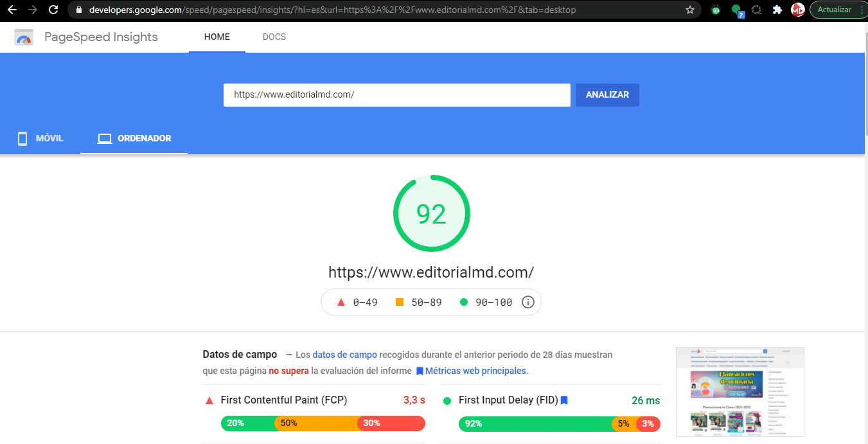Click the datos de campo link
The image size is (868, 444).
[344, 354]
